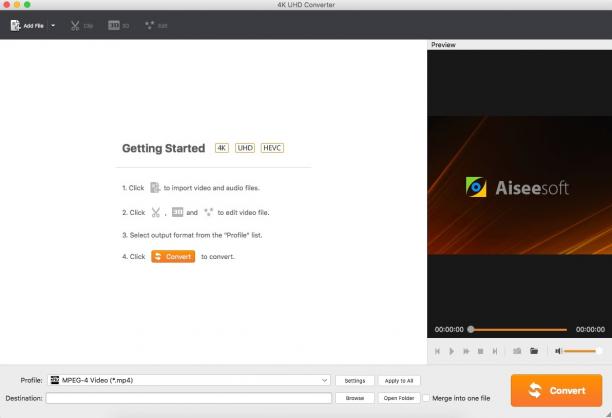The image size is (612, 418).
Task: Click the total duration time on the right
Action: [590, 329]
